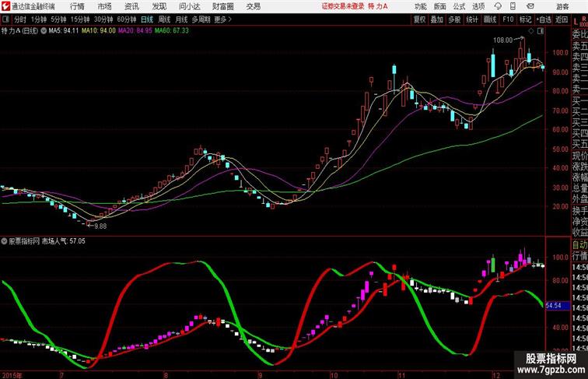The width and height of the screenshot is (588, 379).
Task: Open the 版面 menu
Action: (x=439, y=6)
